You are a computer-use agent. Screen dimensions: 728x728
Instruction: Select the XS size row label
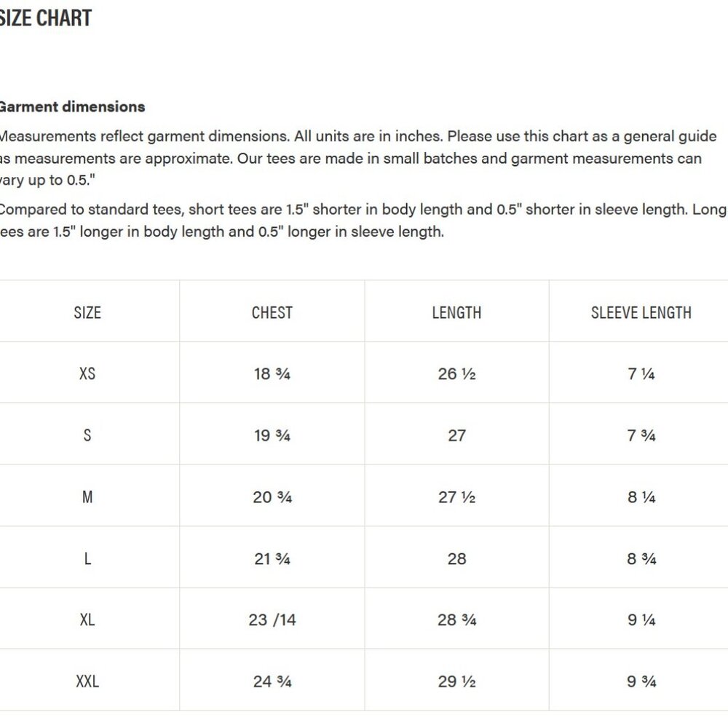point(87,373)
